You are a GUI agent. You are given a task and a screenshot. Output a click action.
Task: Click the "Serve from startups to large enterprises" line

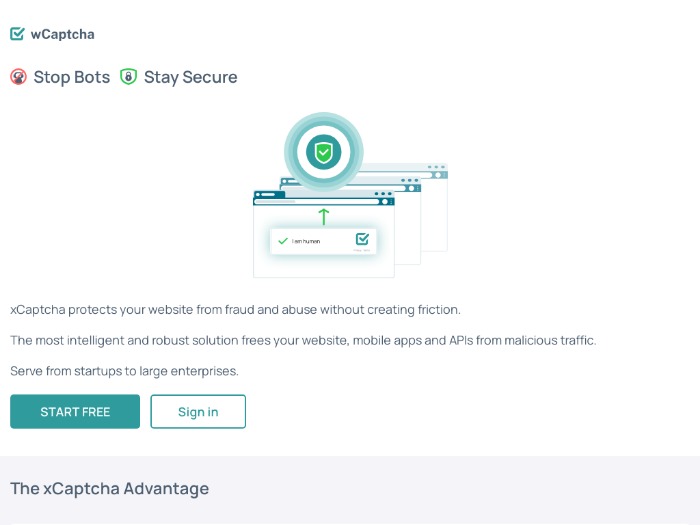point(125,371)
